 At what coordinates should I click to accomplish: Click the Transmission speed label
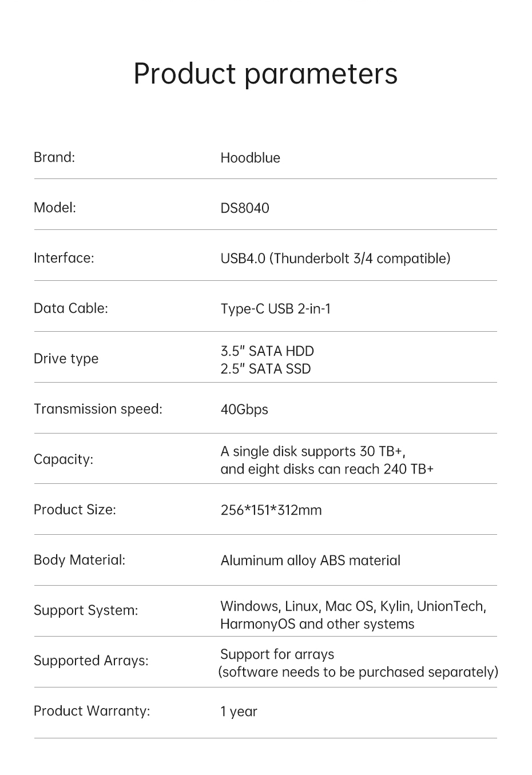(x=98, y=409)
